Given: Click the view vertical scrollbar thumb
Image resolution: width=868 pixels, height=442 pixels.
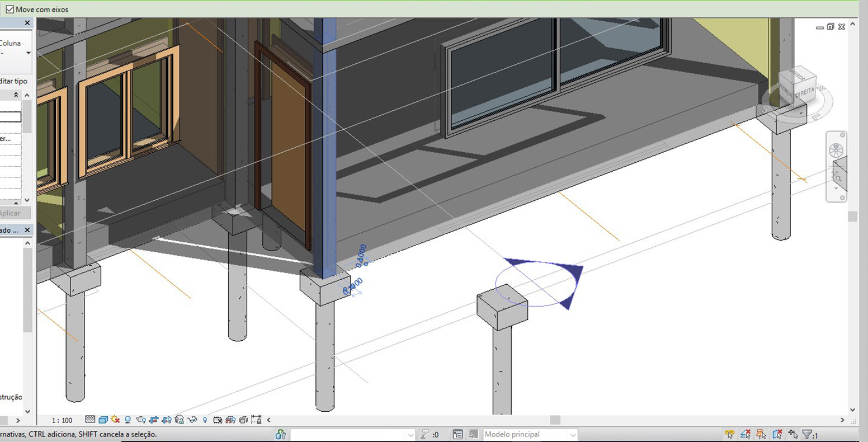Looking at the screenshot, I should coord(852,216).
